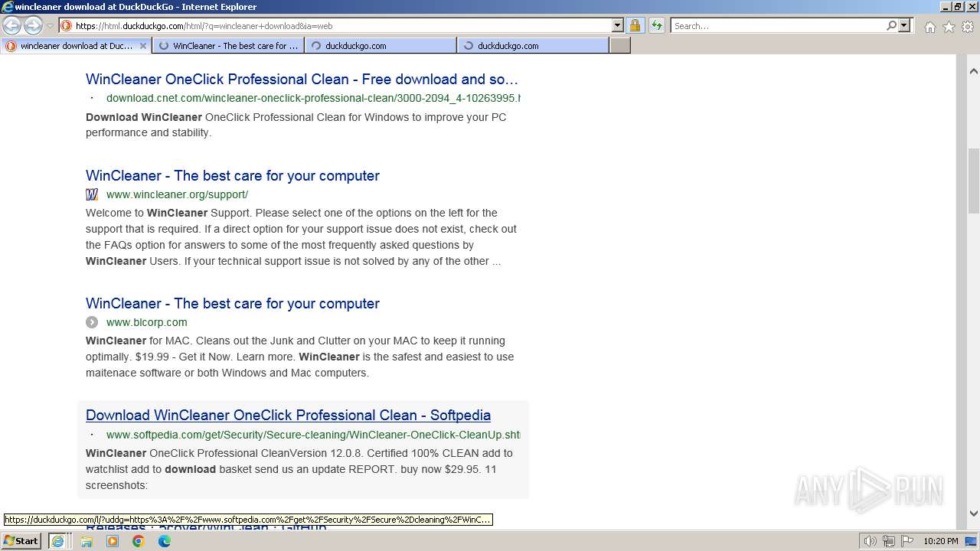
Task: Open www.softpedia.com URL link
Action: [313, 435]
